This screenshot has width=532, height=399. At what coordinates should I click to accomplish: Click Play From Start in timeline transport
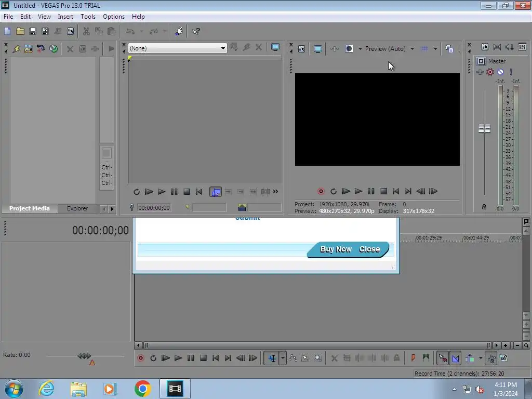click(x=166, y=358)
